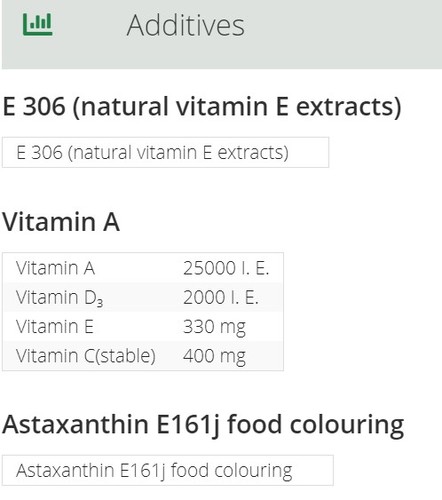Screen dimensions: 442x500
Task: Click the Vitamin D3 table row
Action: click(x=143, y=297)
